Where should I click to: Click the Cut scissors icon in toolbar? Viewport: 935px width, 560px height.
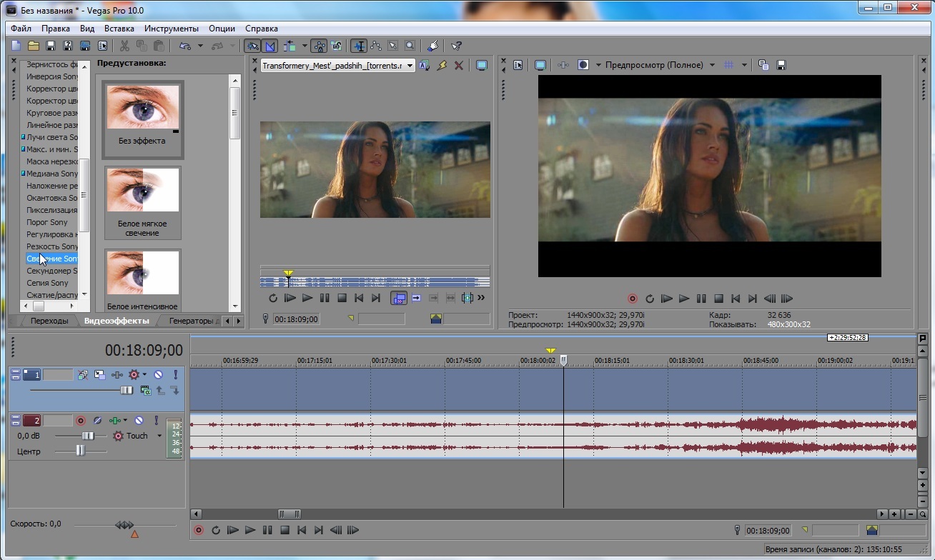124,46
